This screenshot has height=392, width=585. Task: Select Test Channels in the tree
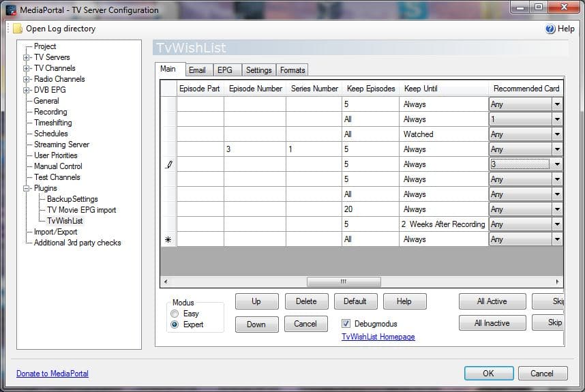tap(57, 177)
